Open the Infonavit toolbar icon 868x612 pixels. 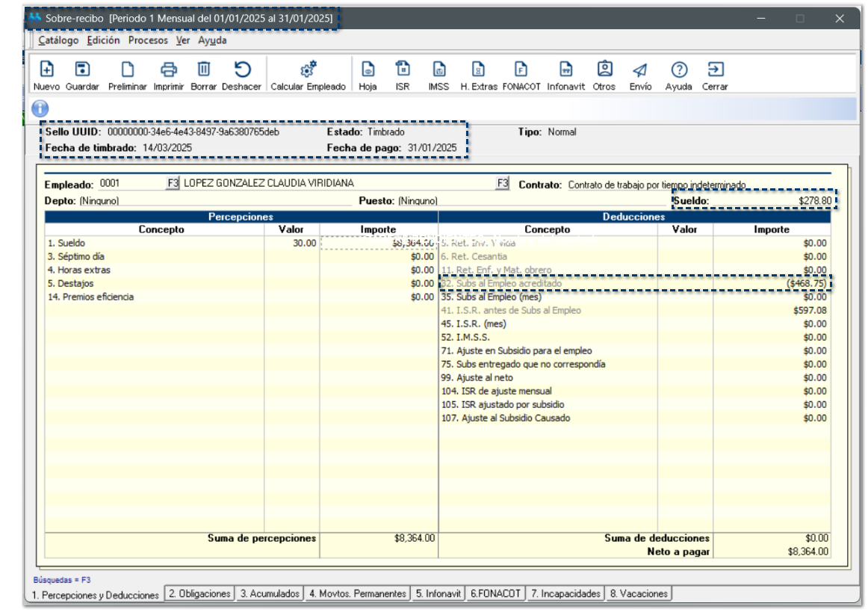click(x=565, y=70)
